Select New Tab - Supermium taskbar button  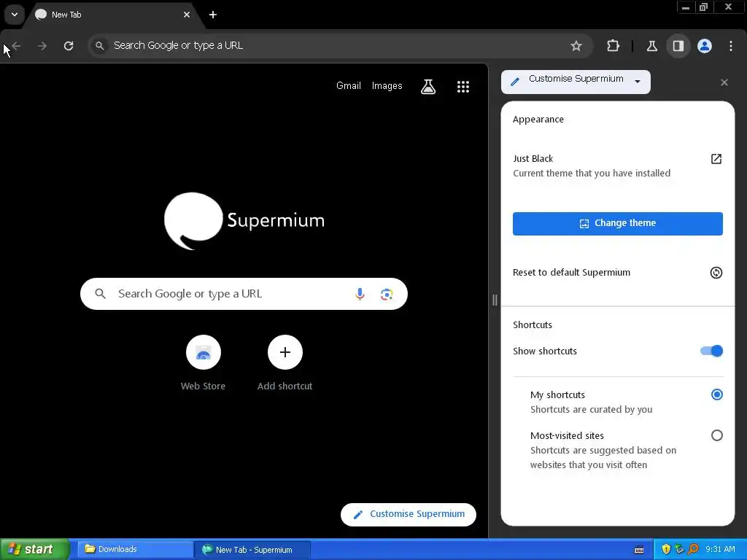pyautogui.click(x=252, y=550)
